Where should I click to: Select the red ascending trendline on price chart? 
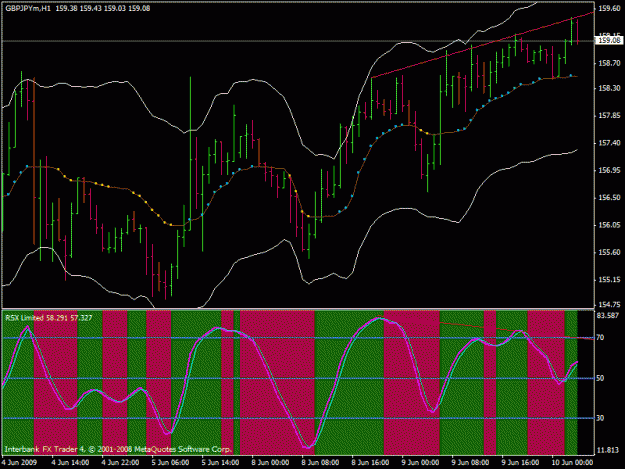(x=482, y=45)
